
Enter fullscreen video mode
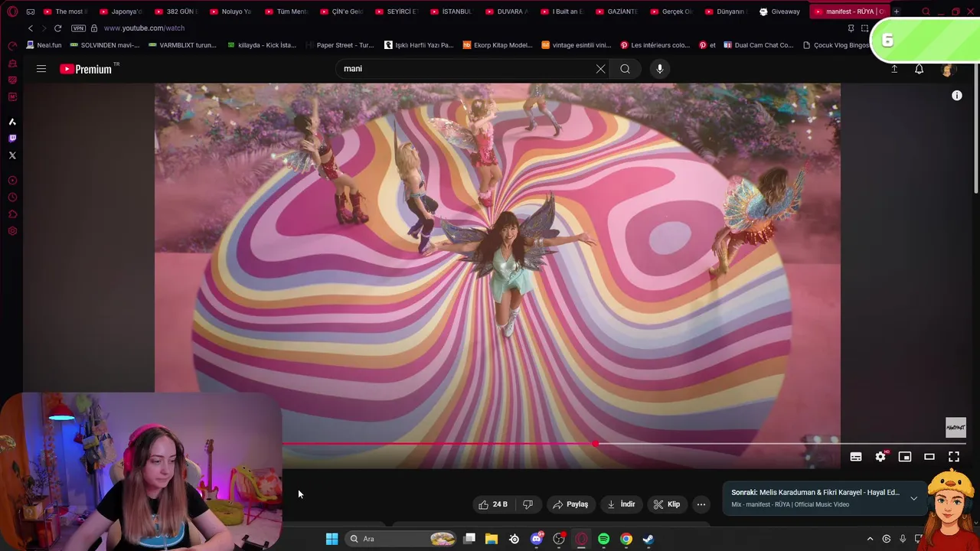tap(954, 457)
